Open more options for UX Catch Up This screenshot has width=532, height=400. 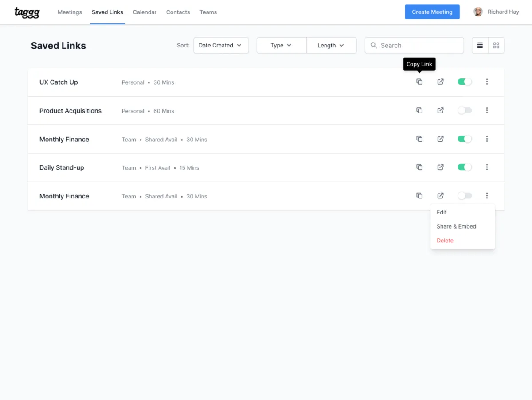(x=487, y=82)
